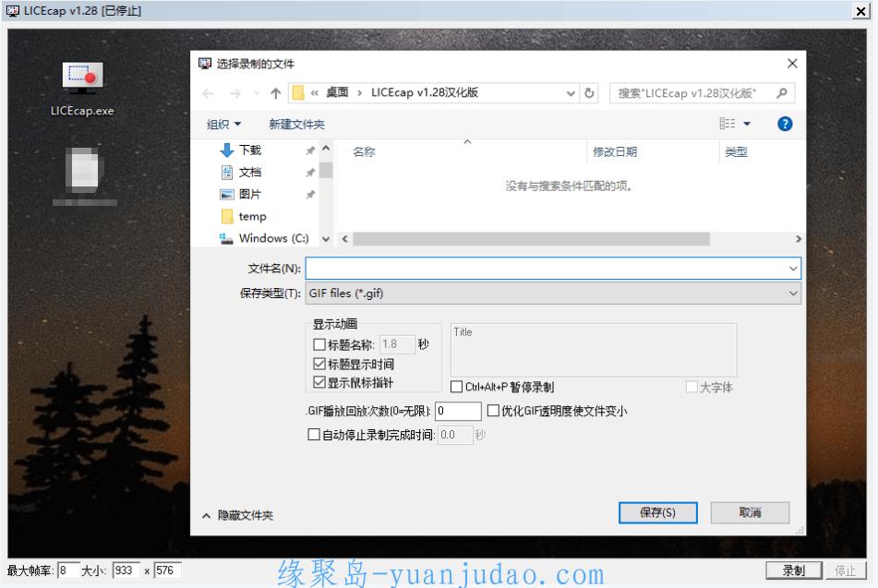The image size is (878, 588).
Task: Click the height field showing 576
Action: 167,570
